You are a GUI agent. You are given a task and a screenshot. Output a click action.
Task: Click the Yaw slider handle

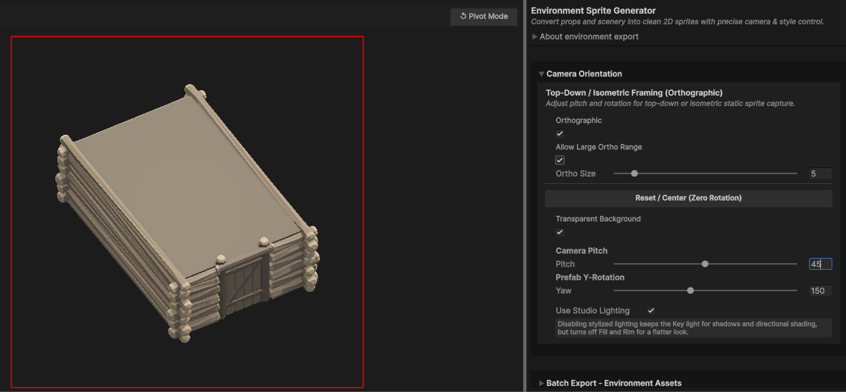pyautogui.click(x=690, y=291)
